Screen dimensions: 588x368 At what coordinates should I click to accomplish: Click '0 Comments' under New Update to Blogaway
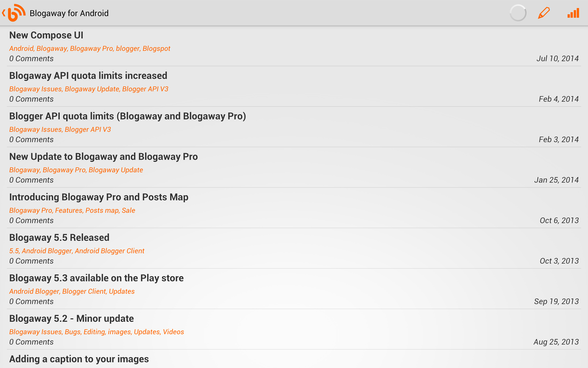pos(31,180)
